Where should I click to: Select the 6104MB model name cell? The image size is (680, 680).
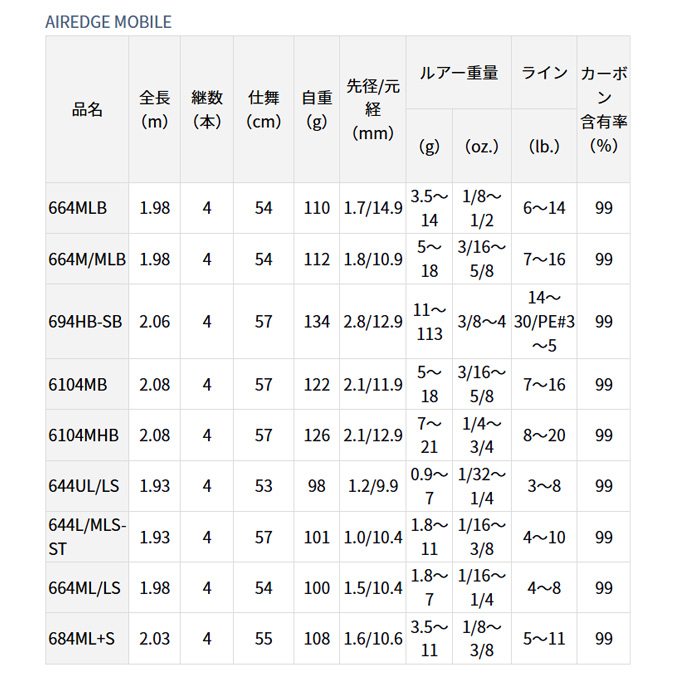87,385
